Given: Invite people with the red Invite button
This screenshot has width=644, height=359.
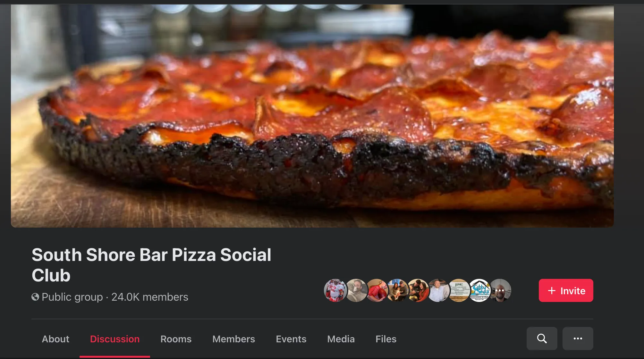Looking at the screenshot, I should 566,290.
